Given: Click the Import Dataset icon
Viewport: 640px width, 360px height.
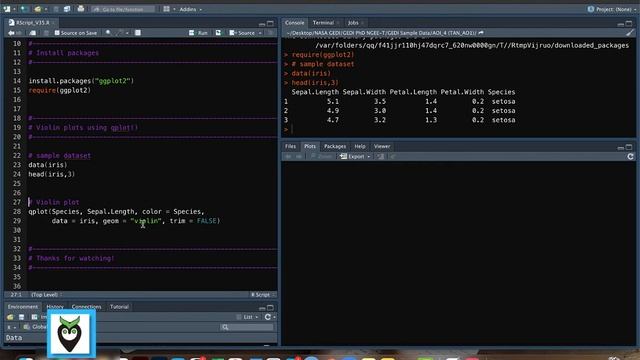Looking at the screenshot, I should tap(35, 317).
